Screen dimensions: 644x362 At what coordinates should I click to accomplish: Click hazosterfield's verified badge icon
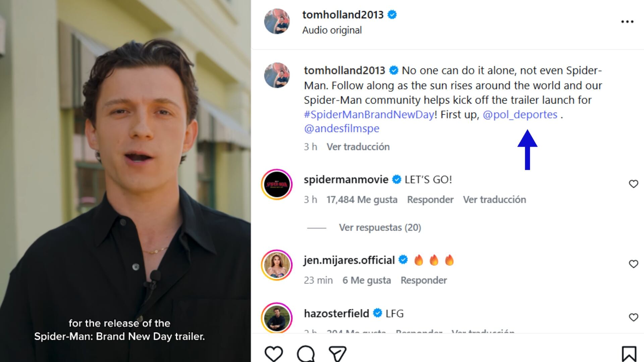377,313
